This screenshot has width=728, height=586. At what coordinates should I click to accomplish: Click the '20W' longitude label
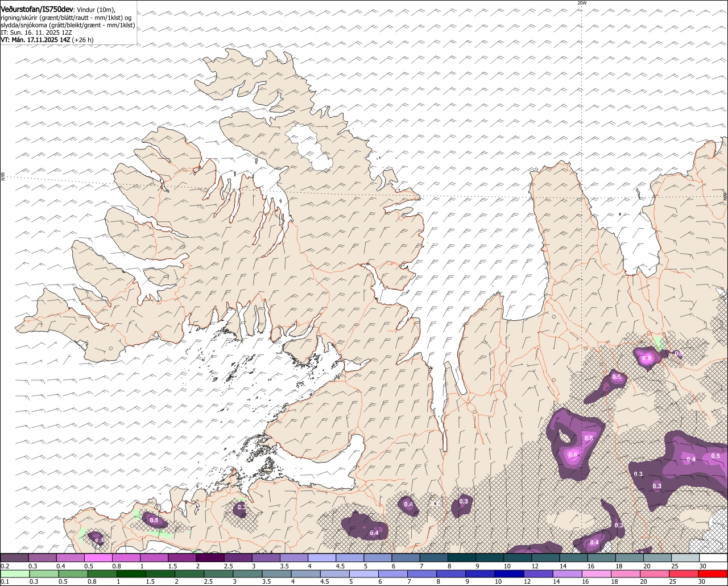[581, 3]
